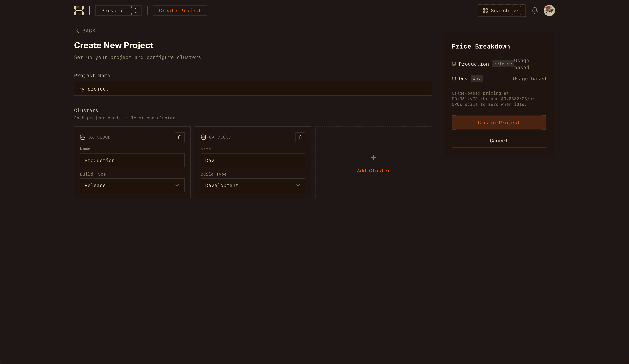This screenshot has height=364, width=629.
Task: Open notifications via the bell icon
Action: (535, 10)
